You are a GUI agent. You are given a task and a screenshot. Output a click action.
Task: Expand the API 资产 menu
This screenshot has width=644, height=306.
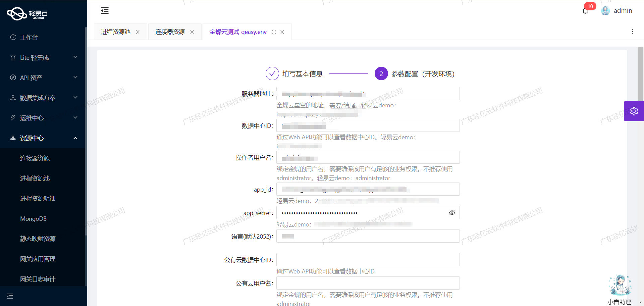75,78
